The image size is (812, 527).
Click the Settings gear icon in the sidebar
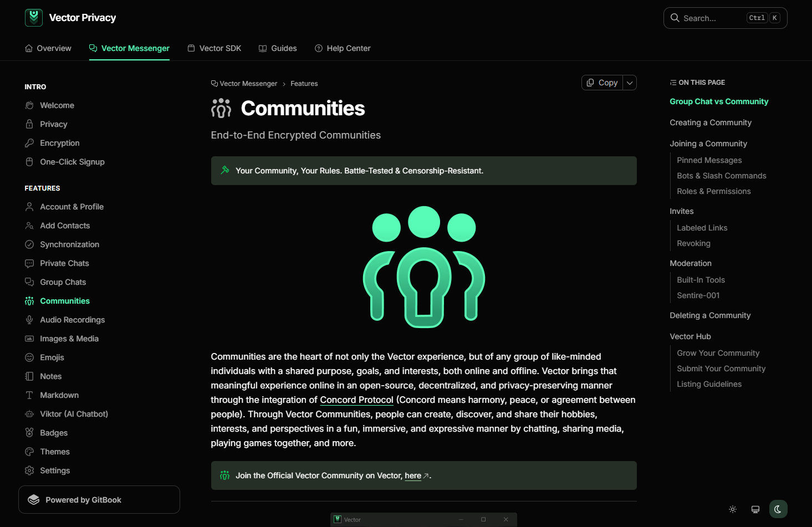29,470
